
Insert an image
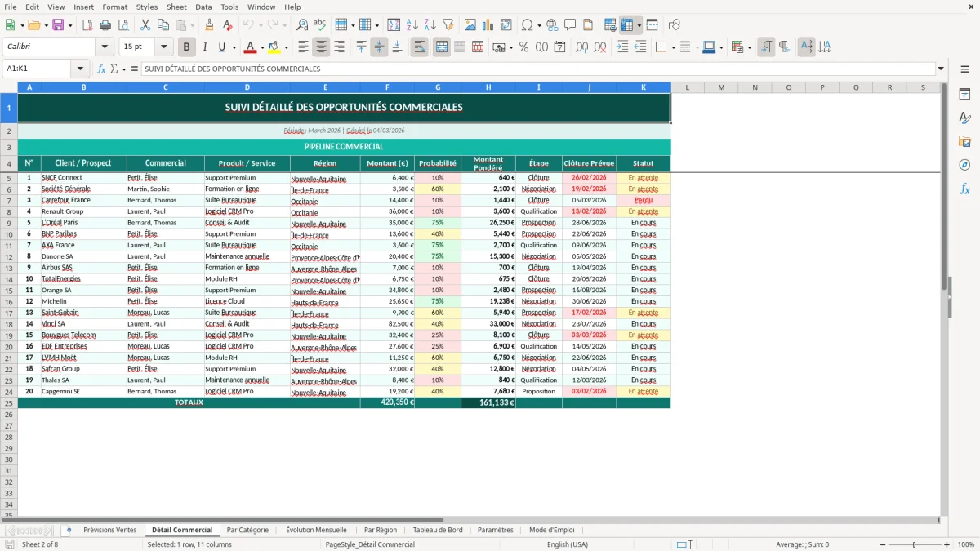[470, 25]
